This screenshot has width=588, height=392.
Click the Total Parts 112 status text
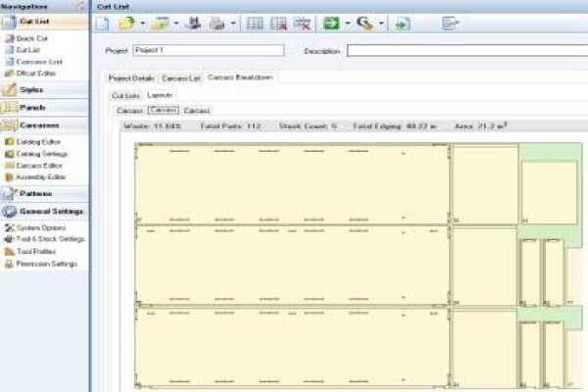230,126
